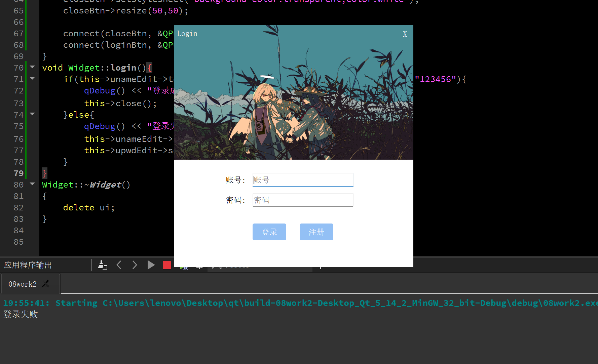This screenshot has height=364, width=598.
Task: Click the Starting 08work2.exe output line
Action: (300, 303)
